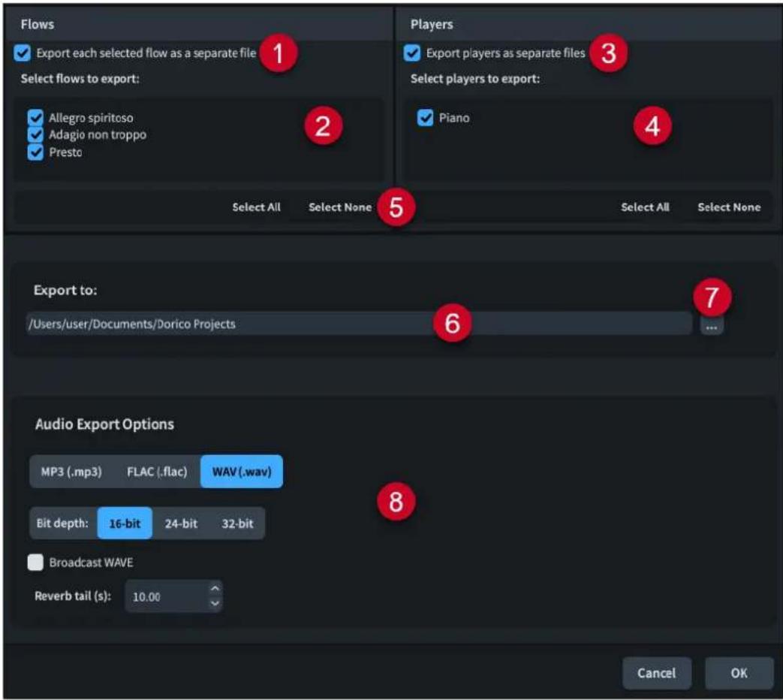
Task: Enable the Broadcast WAVE checkbox
Action: pyautogui.click(x=35, y=562)
